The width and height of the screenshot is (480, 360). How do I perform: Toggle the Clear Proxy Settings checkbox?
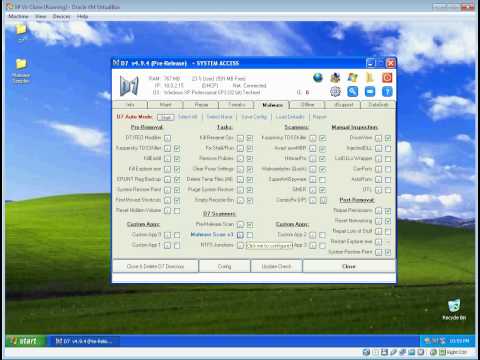point(250,169)
